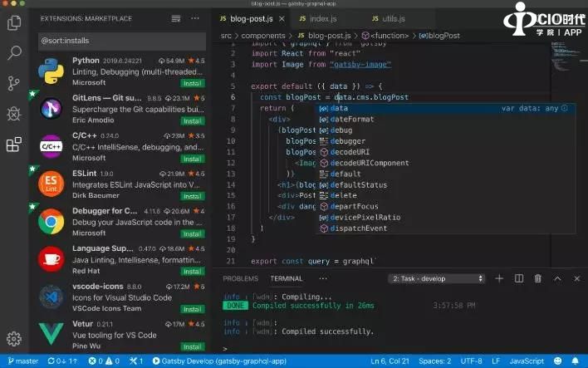Click the clear extensions results icon
Screen dimensions: 588x368
point(175,17)
